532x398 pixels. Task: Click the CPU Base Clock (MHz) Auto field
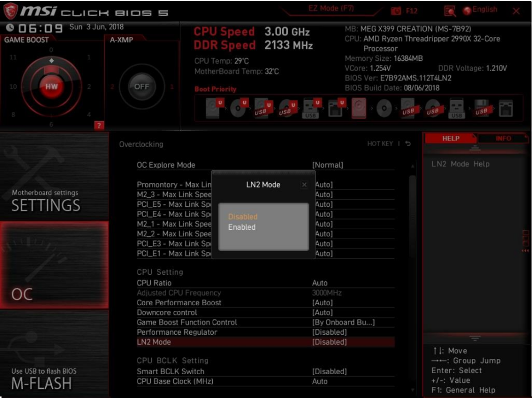(x=320, y=381)
